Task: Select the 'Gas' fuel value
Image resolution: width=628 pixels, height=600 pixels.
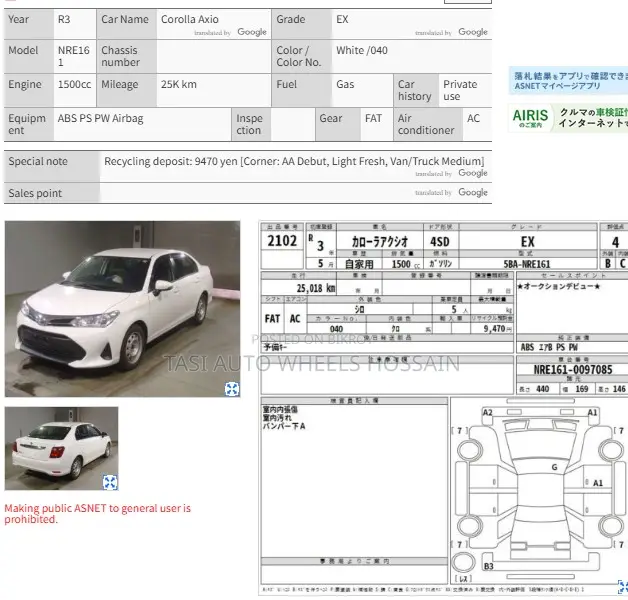Action: tap(345, 84)
